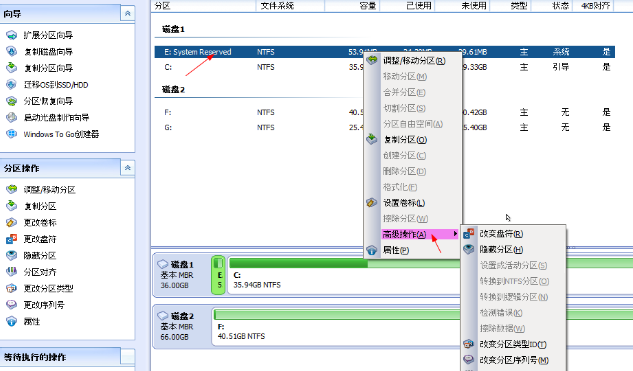Image resolution: width=633 pixels, height=371 pixels.
Task: Select the E: System Reserved partition row
Action: pyautogui.click(x=384, y=52)
